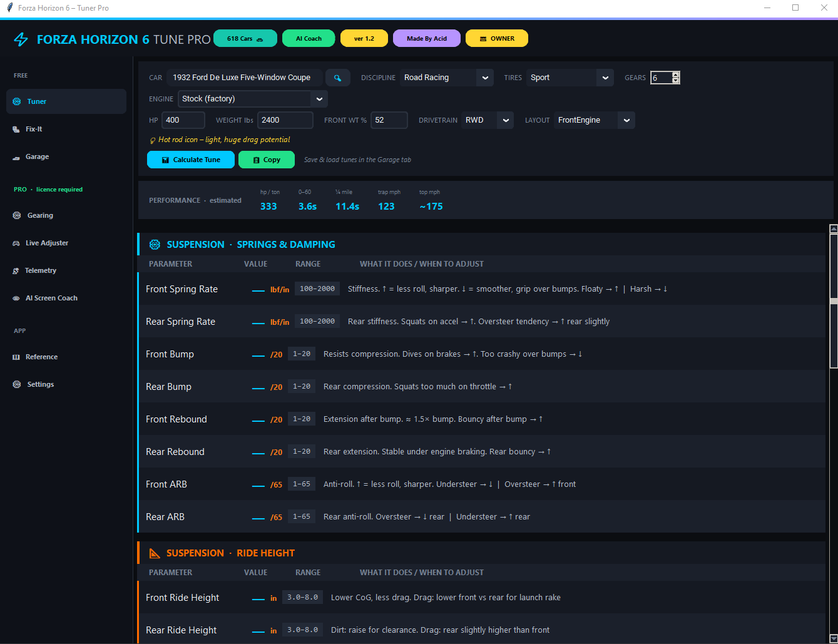Click the Front ARB row label
838x644 pixels.
[166, 484]
